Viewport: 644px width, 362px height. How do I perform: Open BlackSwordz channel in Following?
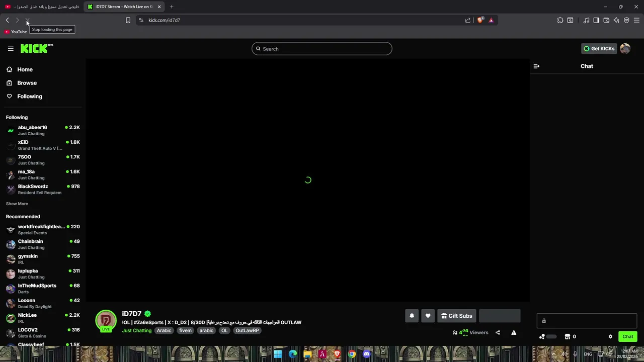pyautogui.click(x=43, y=189)
